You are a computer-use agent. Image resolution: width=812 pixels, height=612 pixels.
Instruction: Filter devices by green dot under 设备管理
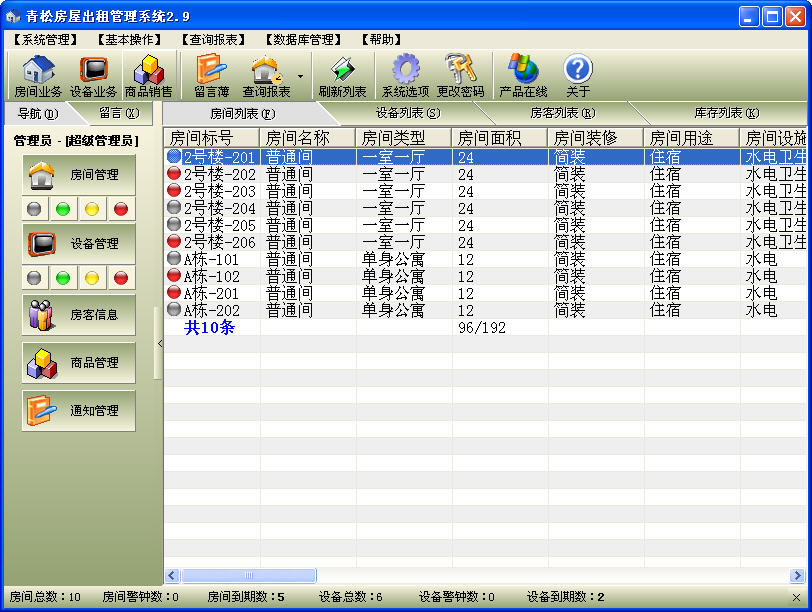click(63, 278)
